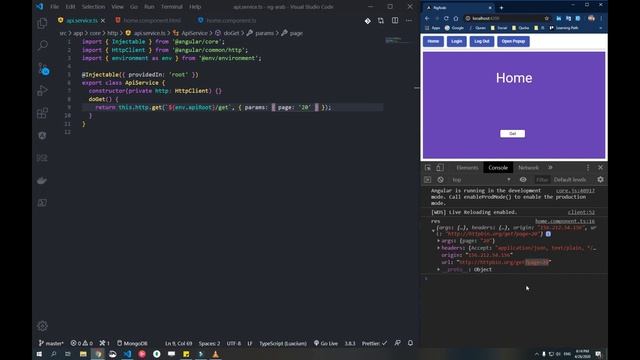Toggle the device toolbar in DevTools
Screen dimensions: 640x360
tap(440, 168)
